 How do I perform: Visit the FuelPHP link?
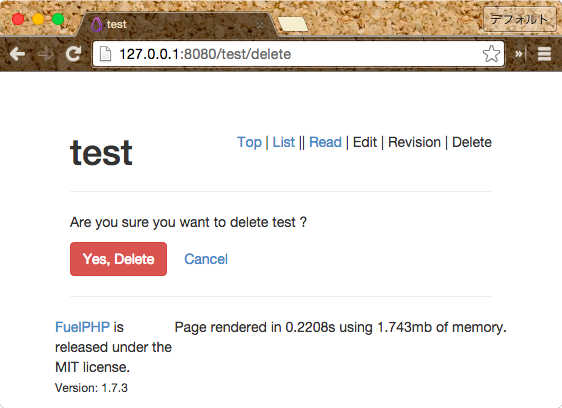pyautogui.click(x=82, y=327)
